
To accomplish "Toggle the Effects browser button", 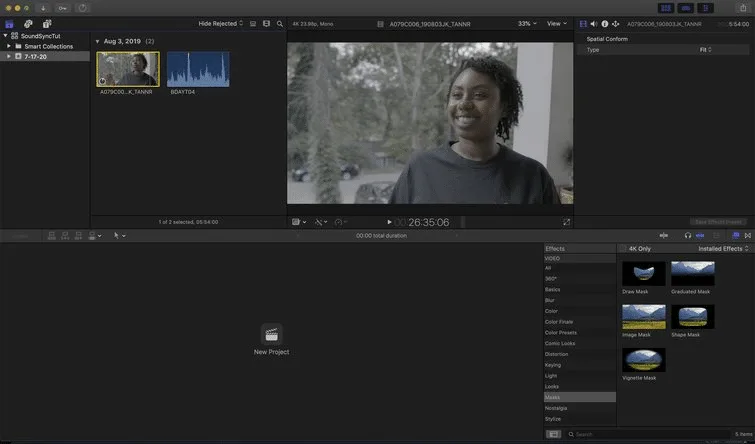I will coord(736,235).
